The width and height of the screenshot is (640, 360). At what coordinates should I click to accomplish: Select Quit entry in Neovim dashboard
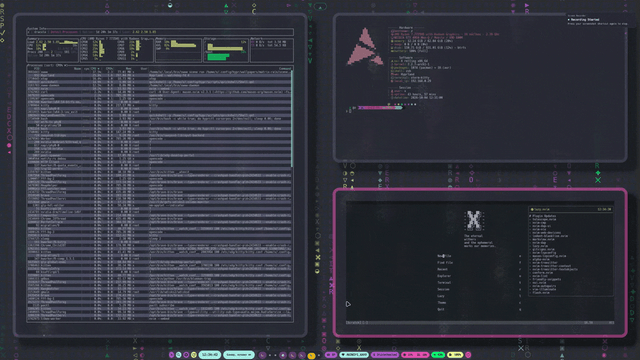pos(441,309)
